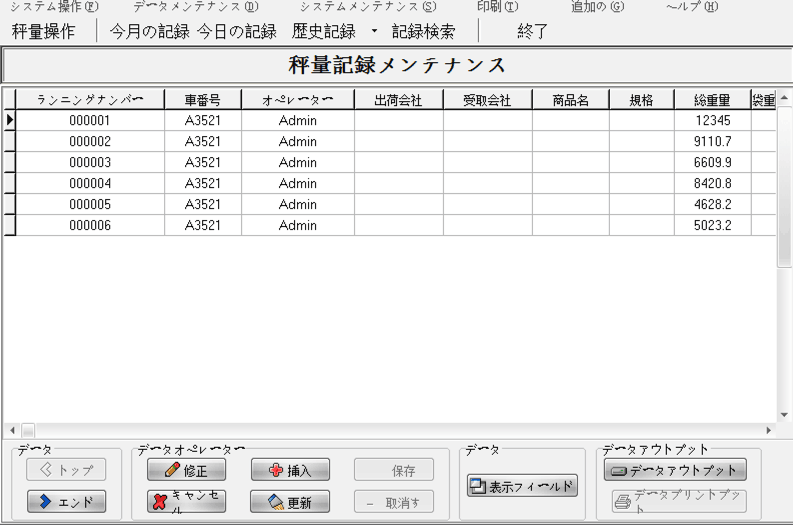Click the 受取会社 column header

[488, 100]
